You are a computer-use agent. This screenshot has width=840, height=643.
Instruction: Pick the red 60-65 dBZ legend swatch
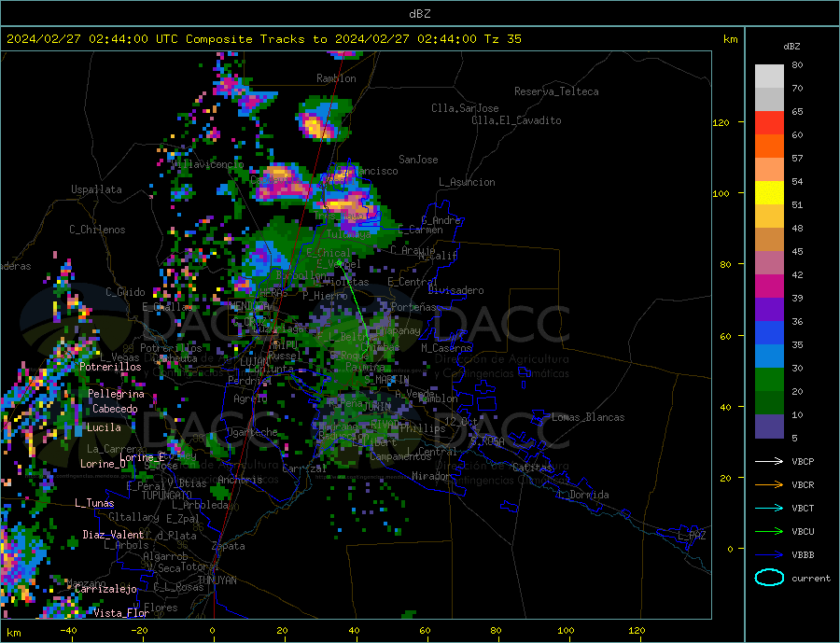769,122
